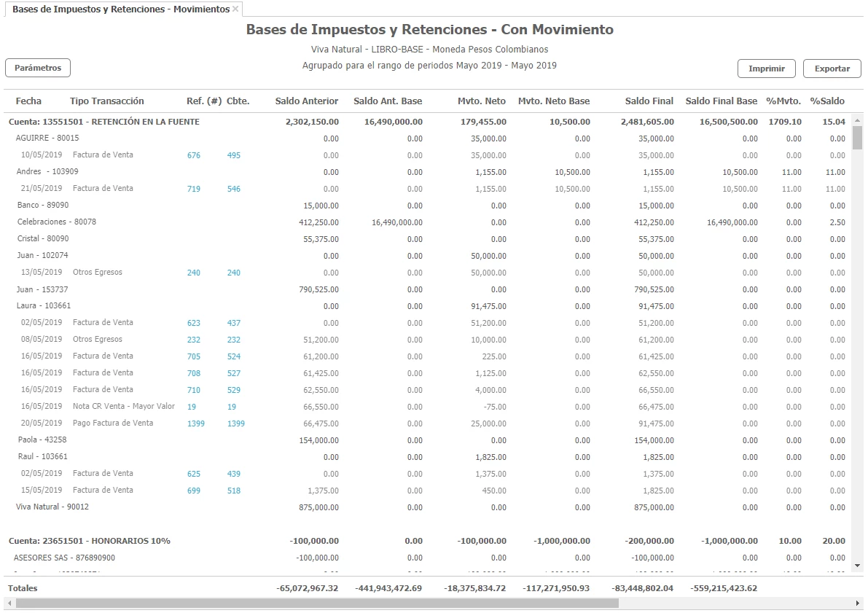The image size is (868, 613).
Task: Select the Bases de Impuestos y Retenciones - Movimientos tab
Action: point(120,9)
